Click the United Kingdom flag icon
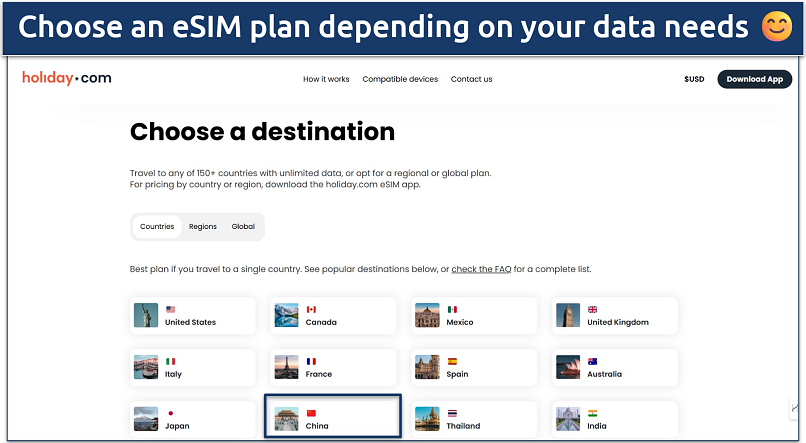The height and width of the screenshot is (443, 806). 593,310
